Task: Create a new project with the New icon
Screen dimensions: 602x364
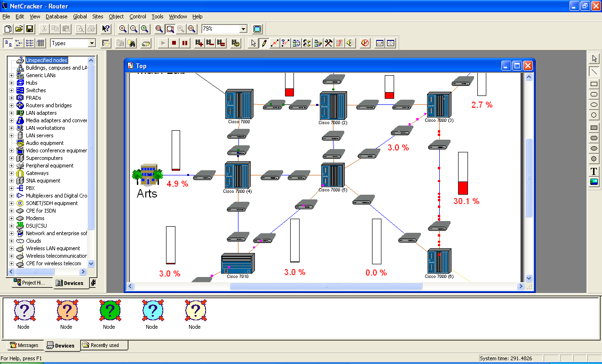Action: point(8,29)
